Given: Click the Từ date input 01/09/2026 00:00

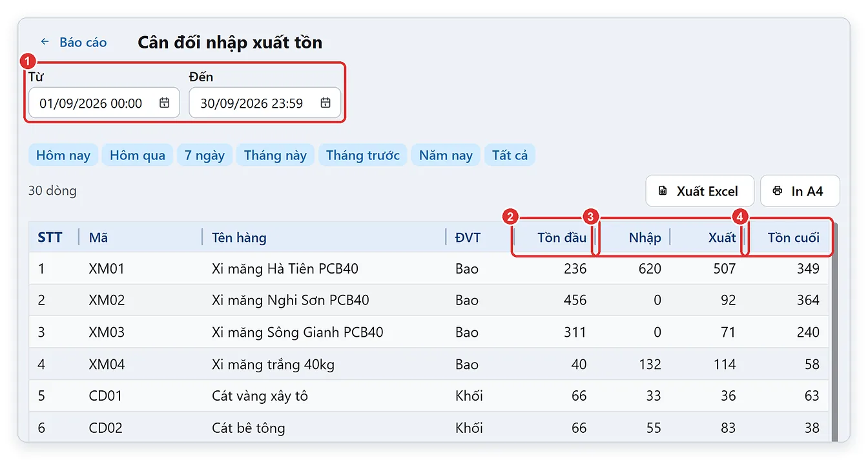Looking at the screenshot, I should (x=104, y=103).
